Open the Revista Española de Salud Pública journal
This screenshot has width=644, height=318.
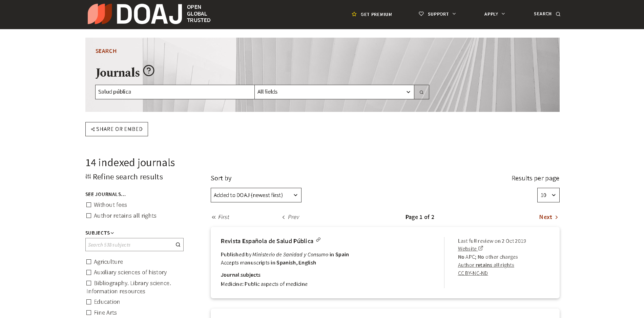267,241
